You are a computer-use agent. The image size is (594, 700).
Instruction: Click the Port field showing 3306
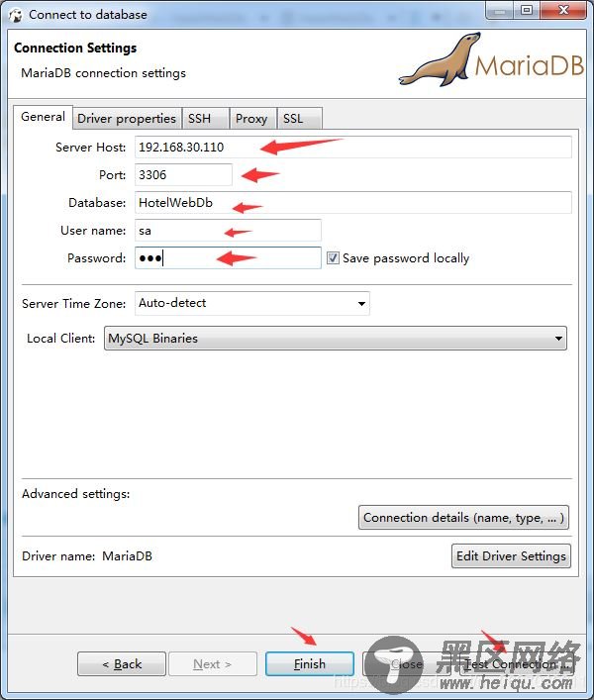pos(183,174)
